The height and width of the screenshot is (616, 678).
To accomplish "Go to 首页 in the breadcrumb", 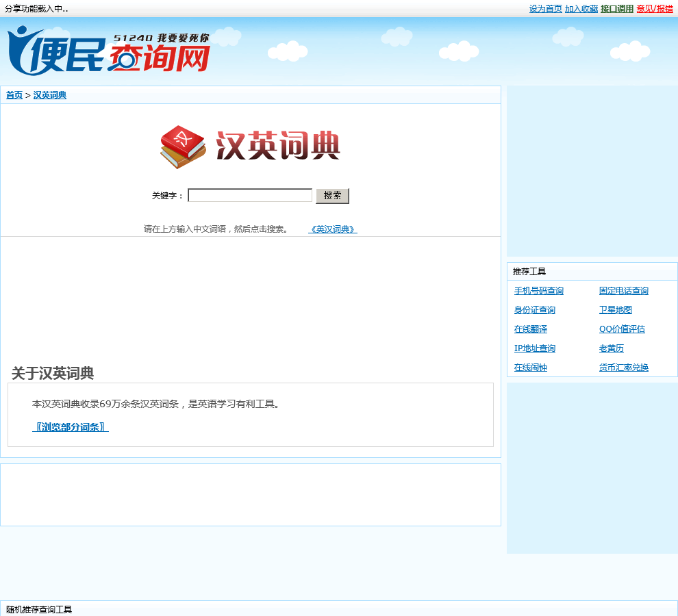I will [14, 95].
